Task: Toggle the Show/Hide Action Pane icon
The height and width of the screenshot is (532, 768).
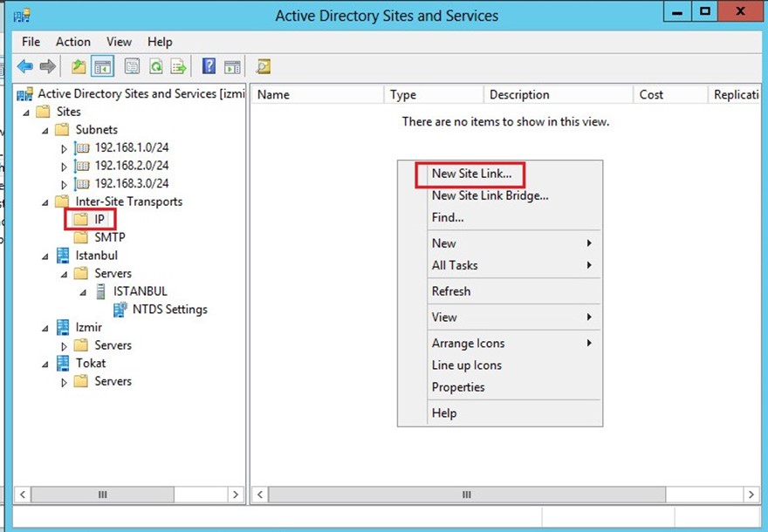Action: [232, 66]
